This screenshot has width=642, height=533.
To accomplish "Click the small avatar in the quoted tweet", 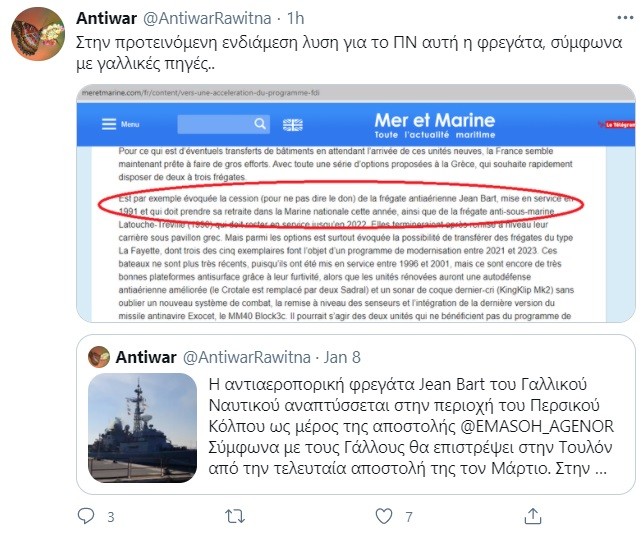I will [99, 357].
